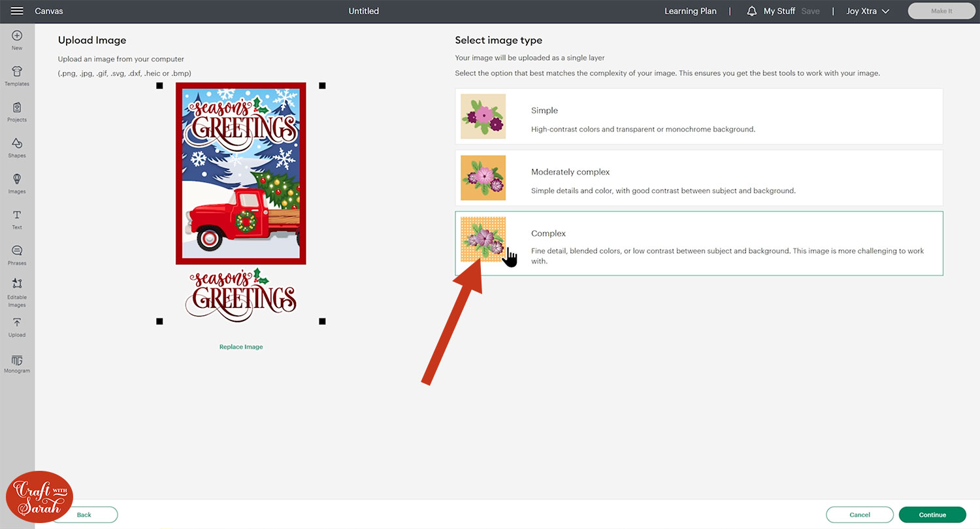Click the New project icon

17,40
